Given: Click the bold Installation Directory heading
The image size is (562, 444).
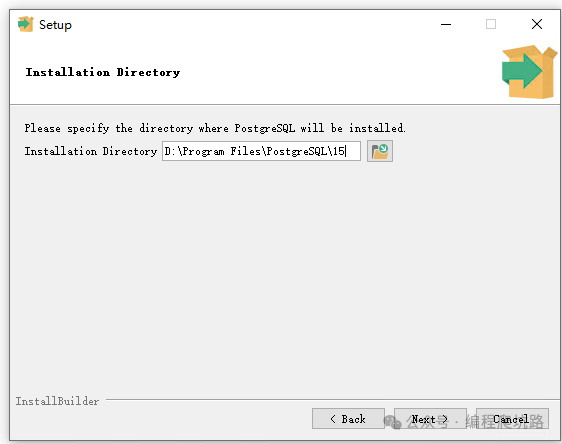Looking at the screenshot, I should pos(103,72).
